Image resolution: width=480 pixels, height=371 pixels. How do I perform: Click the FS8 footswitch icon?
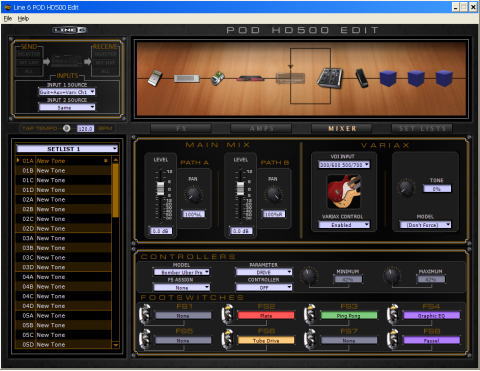(393, 339)
